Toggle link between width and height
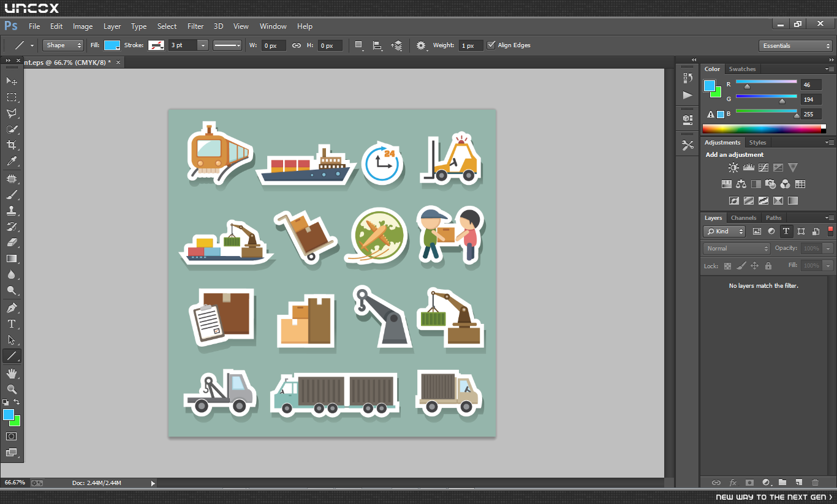837x504 pixels. pos(297,45)
